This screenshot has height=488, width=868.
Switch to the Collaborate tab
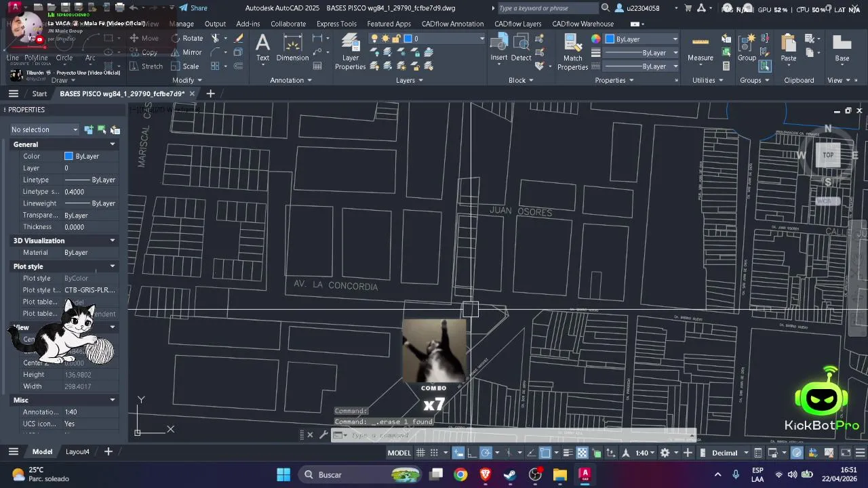click(x=288, y=24)
